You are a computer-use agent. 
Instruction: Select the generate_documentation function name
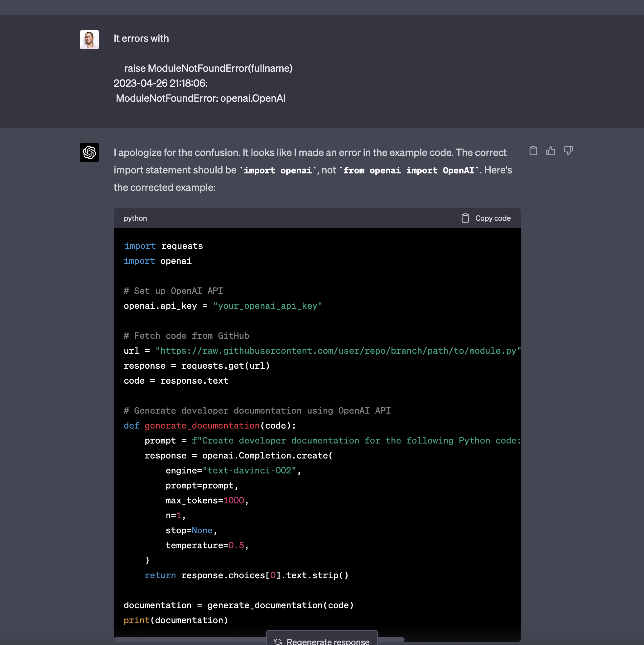(x=202, y=425)
